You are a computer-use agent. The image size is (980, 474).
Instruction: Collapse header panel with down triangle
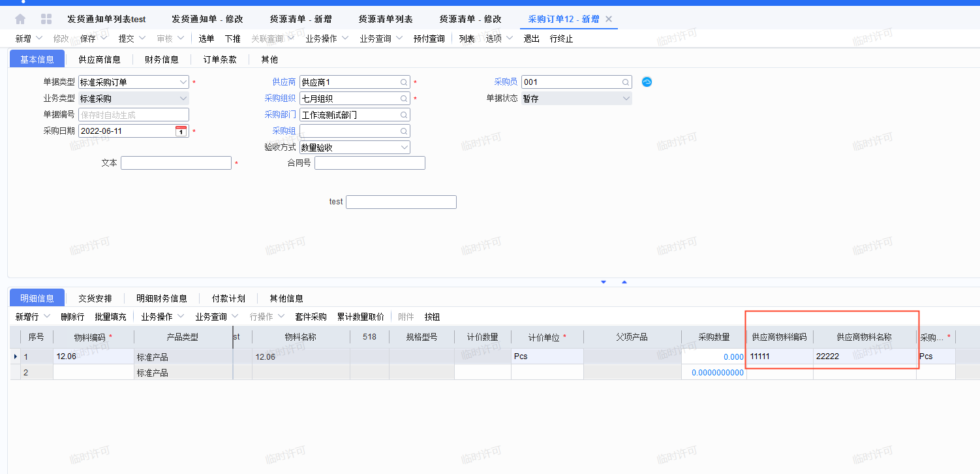coord(604,282)
